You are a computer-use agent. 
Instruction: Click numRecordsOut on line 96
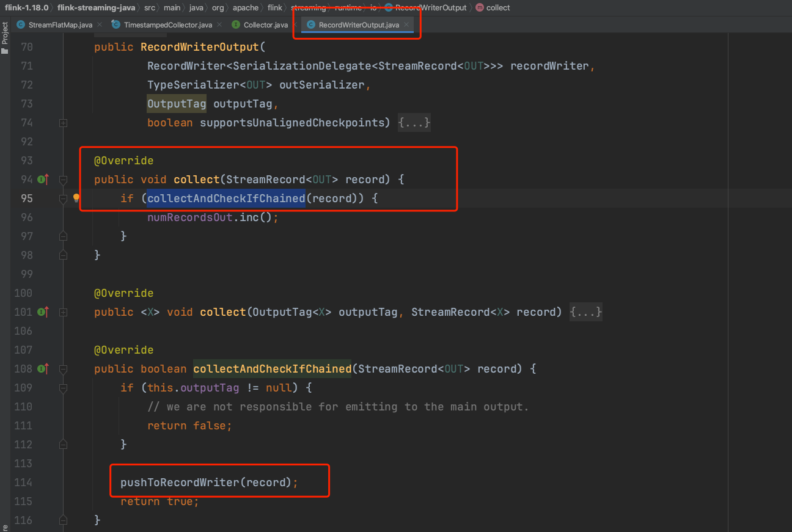(x=190, y=217)
